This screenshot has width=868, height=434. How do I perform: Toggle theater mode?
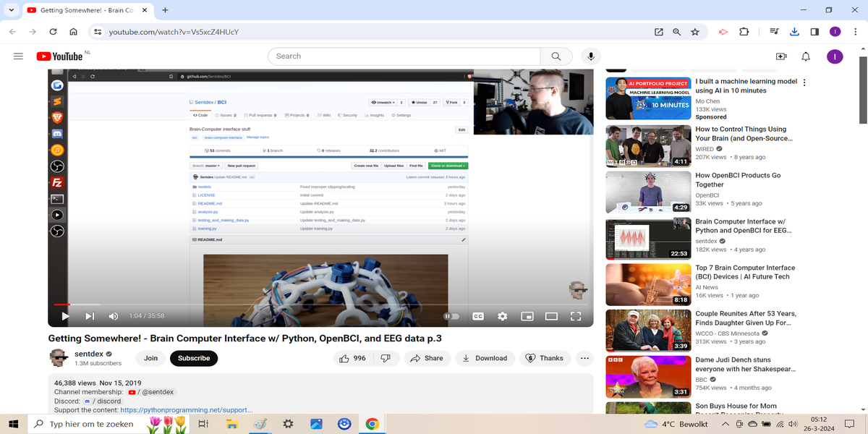551,316
